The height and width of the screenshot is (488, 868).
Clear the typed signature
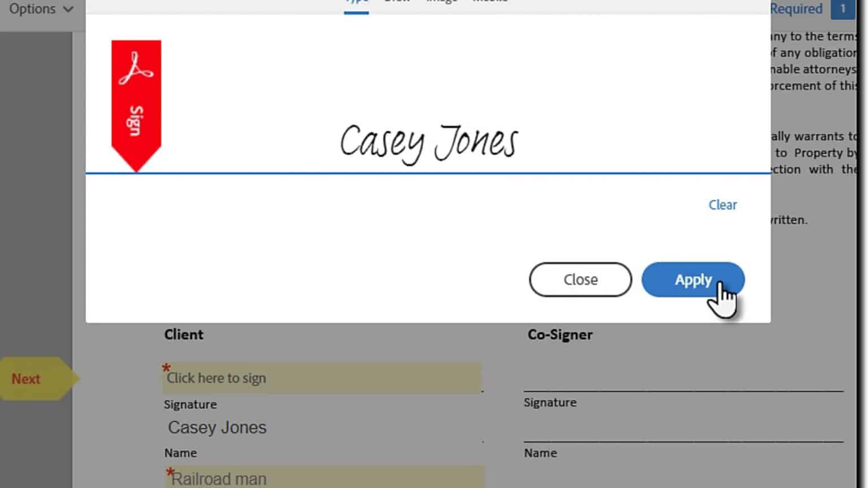click(x=722, y=205)
